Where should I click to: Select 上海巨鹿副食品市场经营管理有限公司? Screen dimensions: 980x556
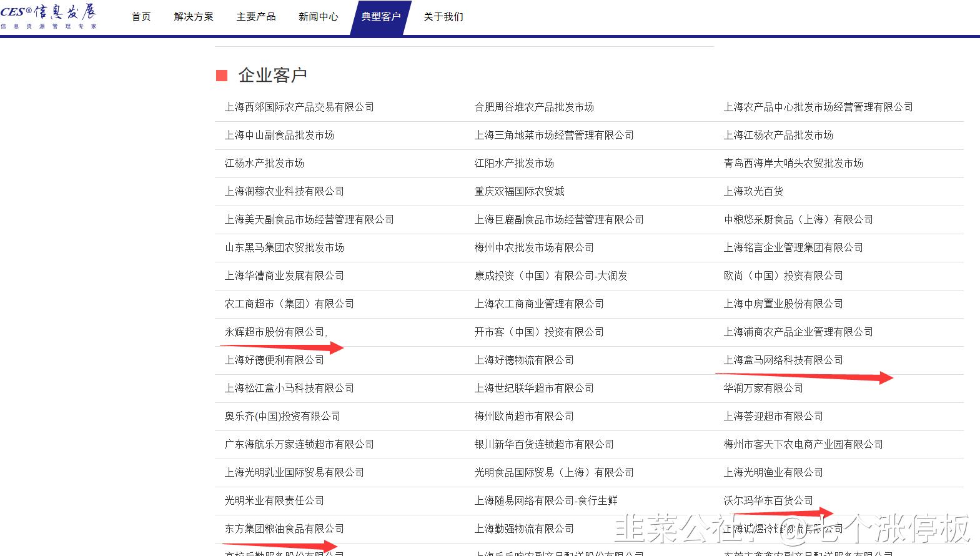click(x=559, y=220)
